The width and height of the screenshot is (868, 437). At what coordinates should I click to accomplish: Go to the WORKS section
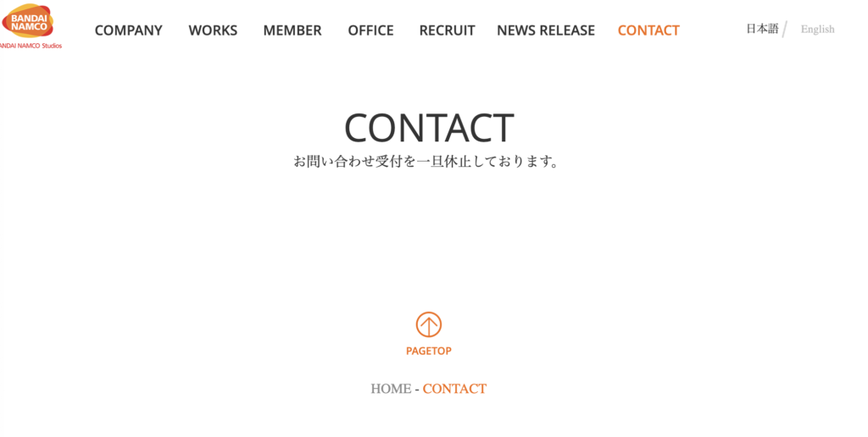click(213, 30)
